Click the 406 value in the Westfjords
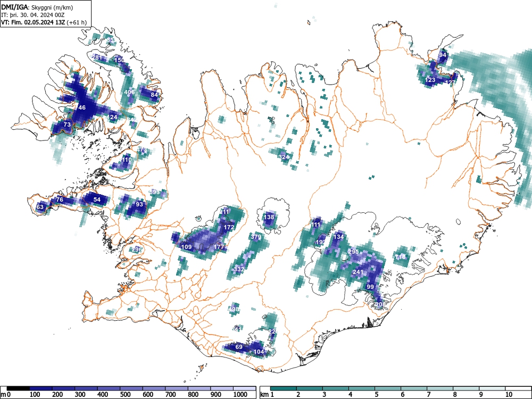Image resolution: width=532 pixels, height=399 pixels. click(x=129, y=92)
